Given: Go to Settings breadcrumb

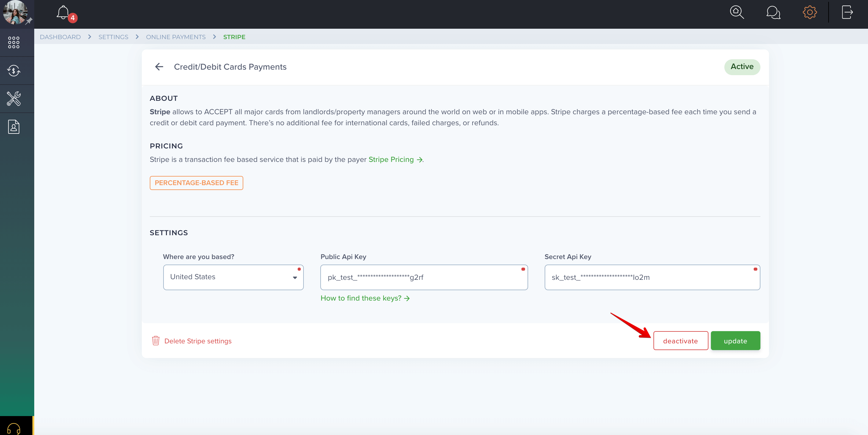Looking at the screenshot, I should pyautogui.click(x=113, y=37).
